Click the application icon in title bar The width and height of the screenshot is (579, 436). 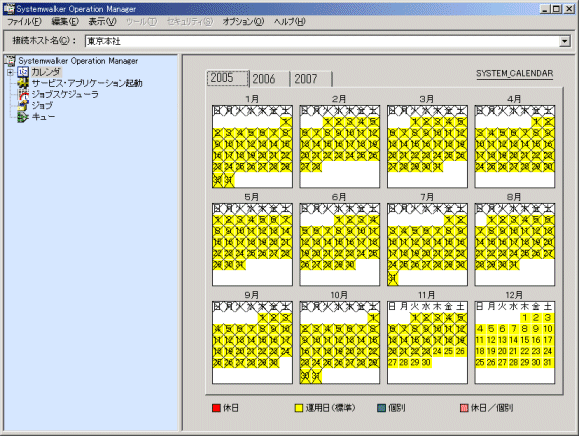[9, 8]
